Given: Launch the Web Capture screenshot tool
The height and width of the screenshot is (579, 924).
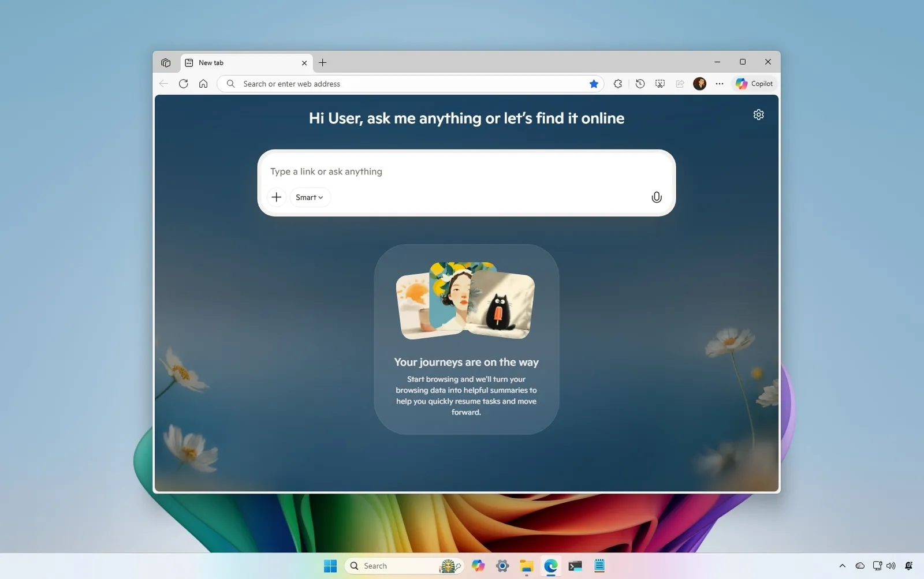Looking at the screenshot, I should coord(661,84).
